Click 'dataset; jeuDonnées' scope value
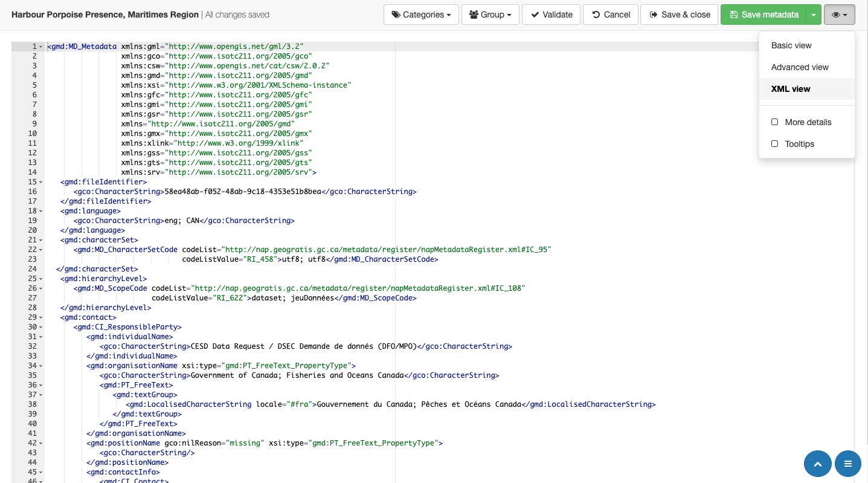868x483 pixels. point(292,298)
